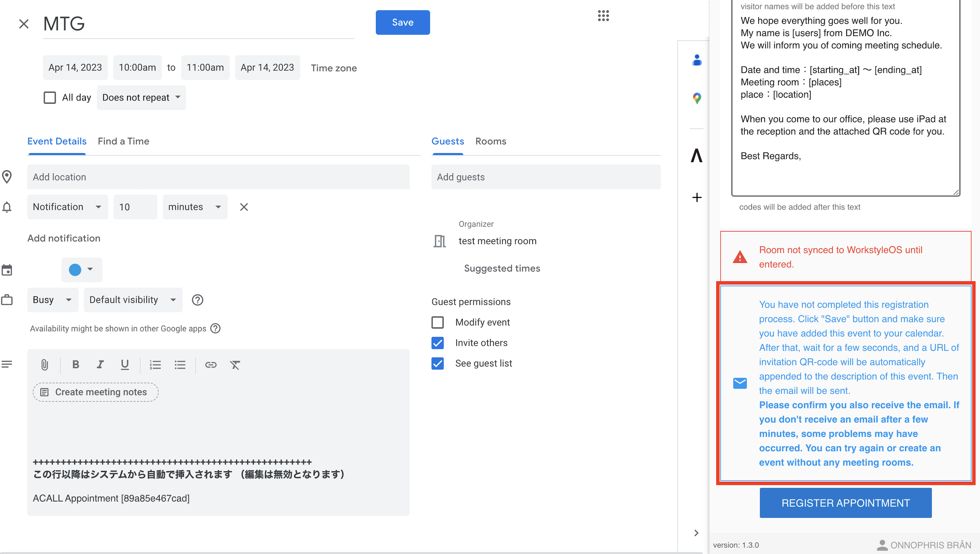Image resolution: width=980 pixels, height=554 pixels.
Task: Click the location pin icon
Action: pyautogui.click(x=6, y=177)
